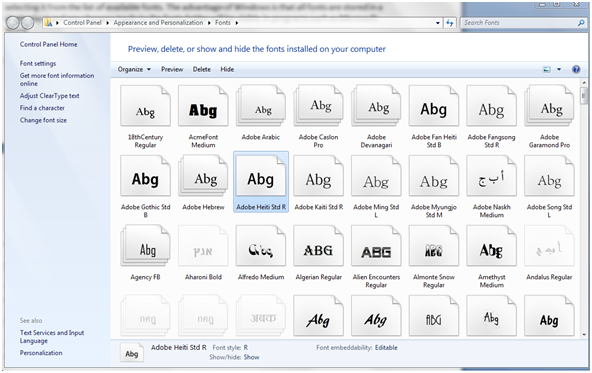Select the Andalus Regular font icon

[549, 246]
